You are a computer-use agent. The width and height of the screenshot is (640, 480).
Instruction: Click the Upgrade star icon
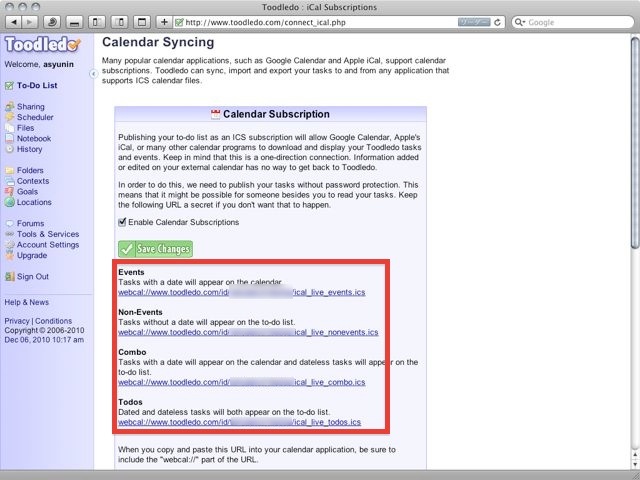point(9,256)
